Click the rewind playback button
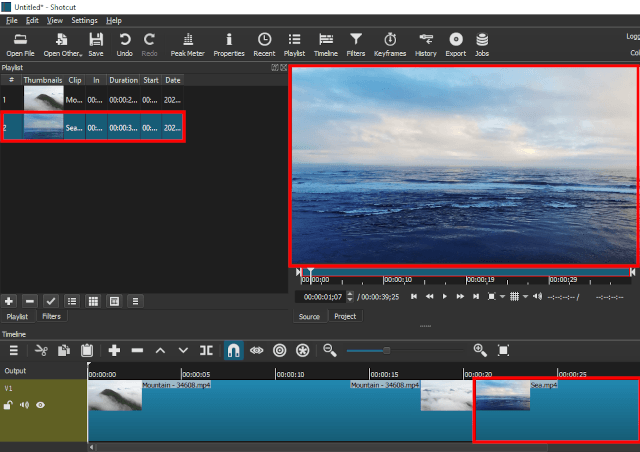This screenshot has height=452, width=640. (429, 296)
